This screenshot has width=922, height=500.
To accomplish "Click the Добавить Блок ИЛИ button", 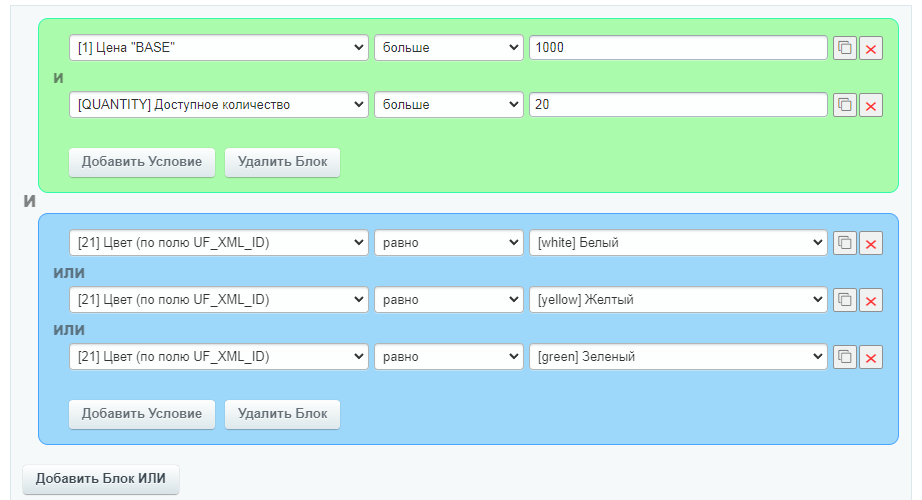I will coord(100,478).
